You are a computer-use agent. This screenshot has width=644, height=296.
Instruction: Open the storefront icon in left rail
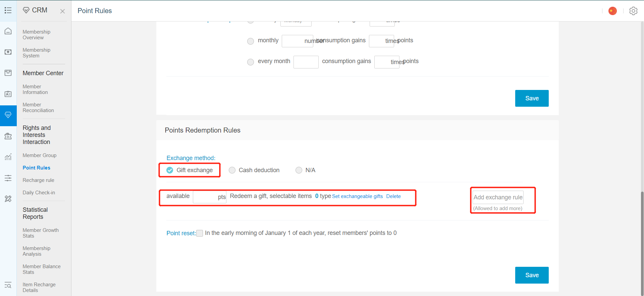tap(8, 73)
